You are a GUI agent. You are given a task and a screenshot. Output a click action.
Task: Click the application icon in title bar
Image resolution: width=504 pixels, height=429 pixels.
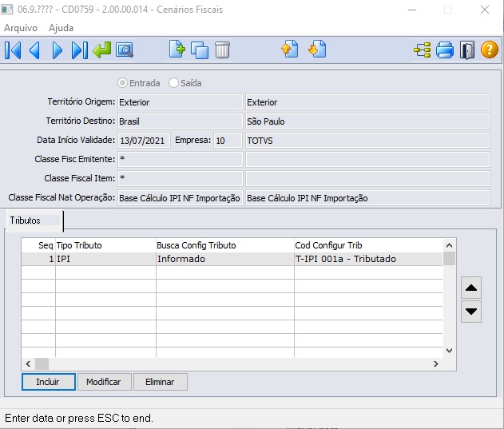[x=6, y=10]
